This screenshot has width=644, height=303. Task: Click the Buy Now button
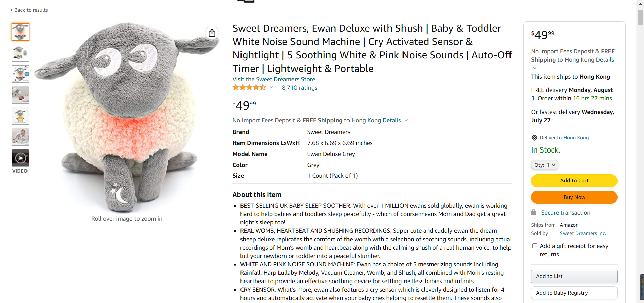pyautogui.click(x=574, y=197)
